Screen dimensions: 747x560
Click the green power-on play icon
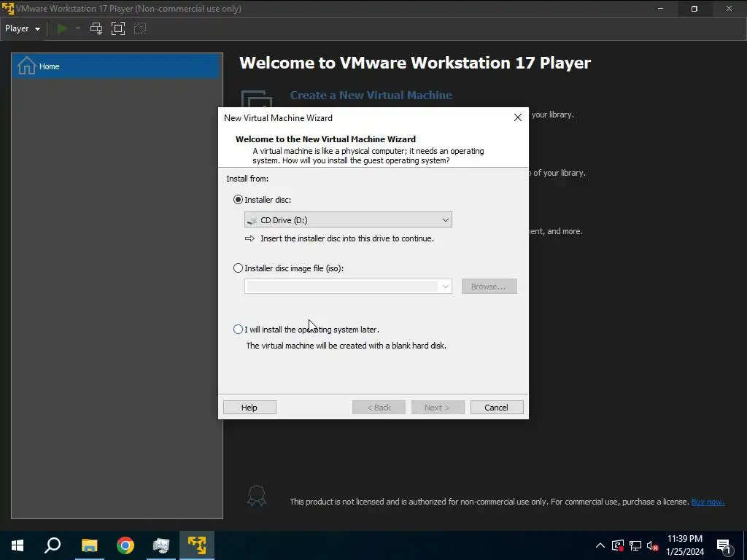[x=62, y=28]
